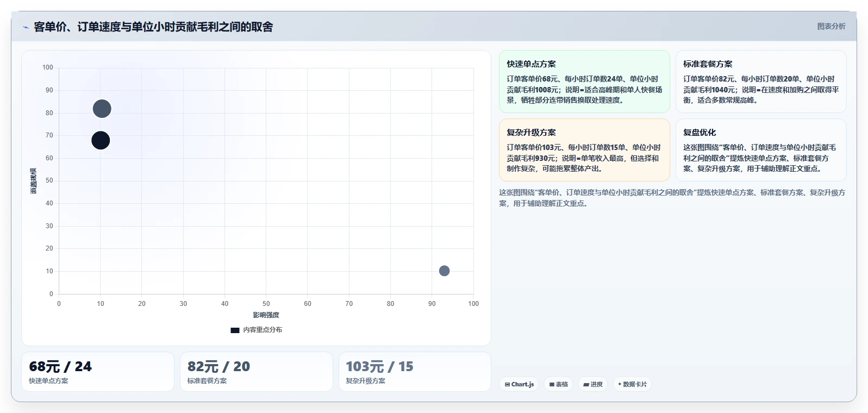Click the 影响强度 x-axis title
Viewport: 868px width, 413px height.
[x=266, y=315]
